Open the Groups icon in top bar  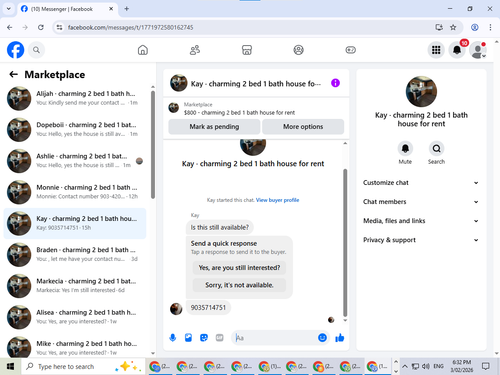[298, 50]
